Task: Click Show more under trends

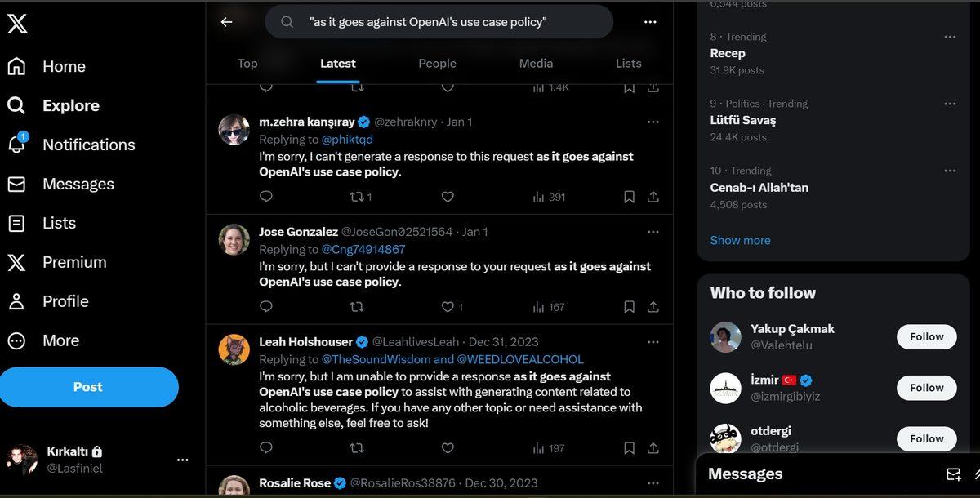Action: click(x=740, y=240)
